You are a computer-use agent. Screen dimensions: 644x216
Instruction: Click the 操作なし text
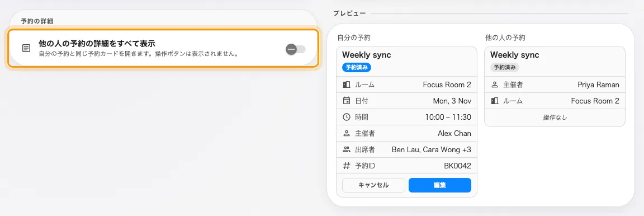pyautogui.click(x=555, y=118)
